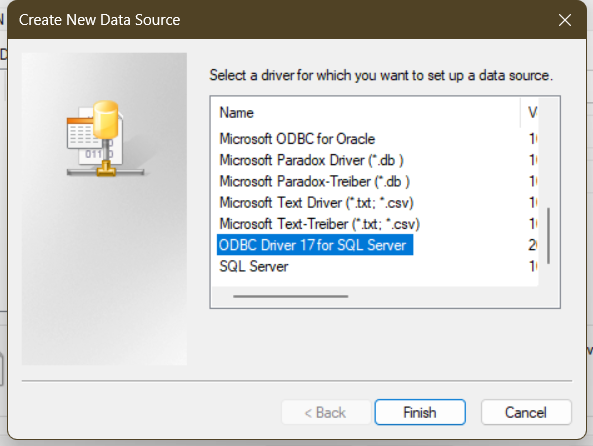
Task: Click the disabled Back button
Action: 326,412
